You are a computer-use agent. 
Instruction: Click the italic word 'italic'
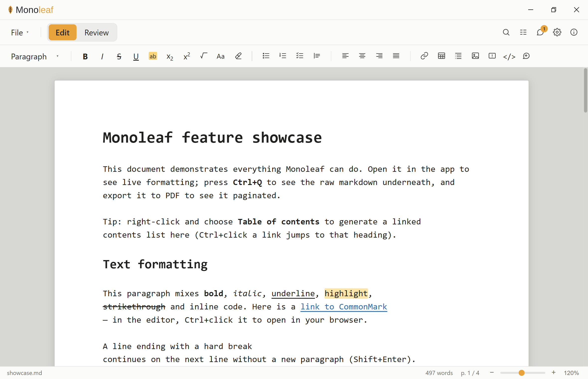coord(247,293)
